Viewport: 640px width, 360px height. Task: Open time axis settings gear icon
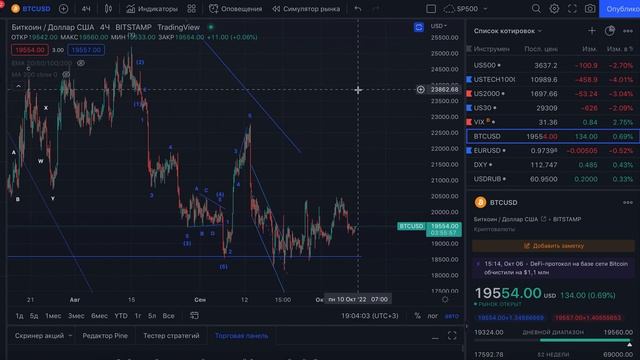445,299
